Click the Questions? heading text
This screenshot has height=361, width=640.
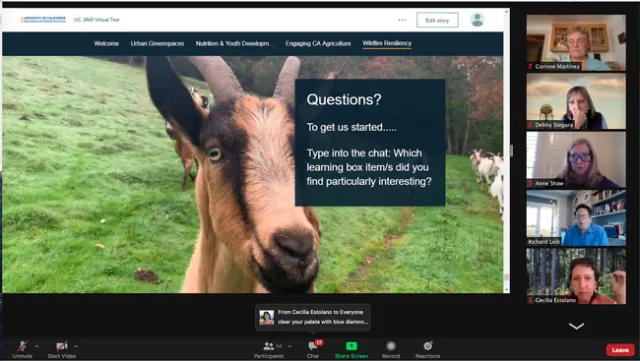point(344,99)
